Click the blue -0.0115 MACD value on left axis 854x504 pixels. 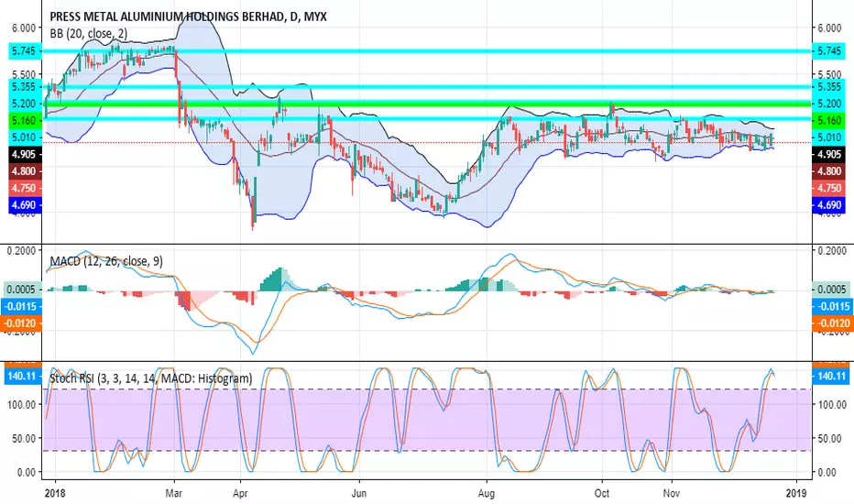[x=21, y=306]
